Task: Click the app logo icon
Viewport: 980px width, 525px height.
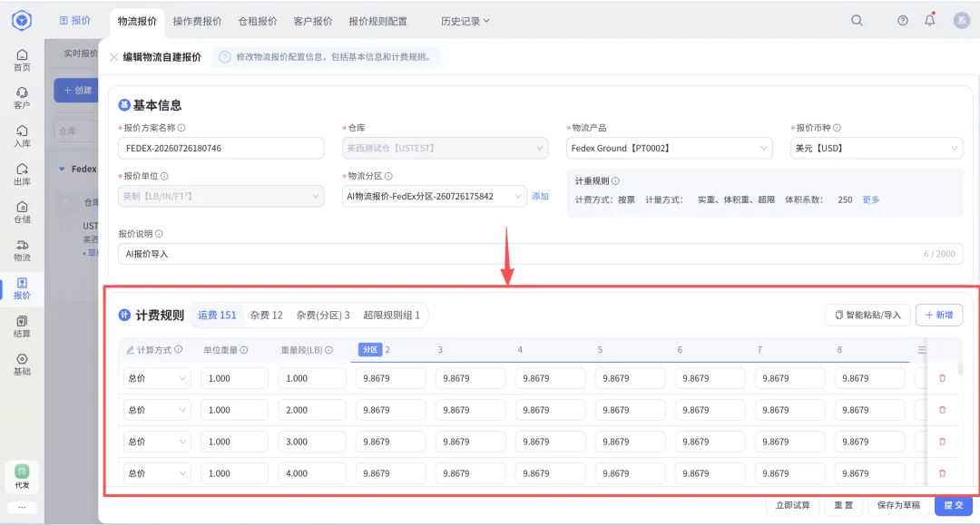Action: pyautogui.click(x=22, y=21)
